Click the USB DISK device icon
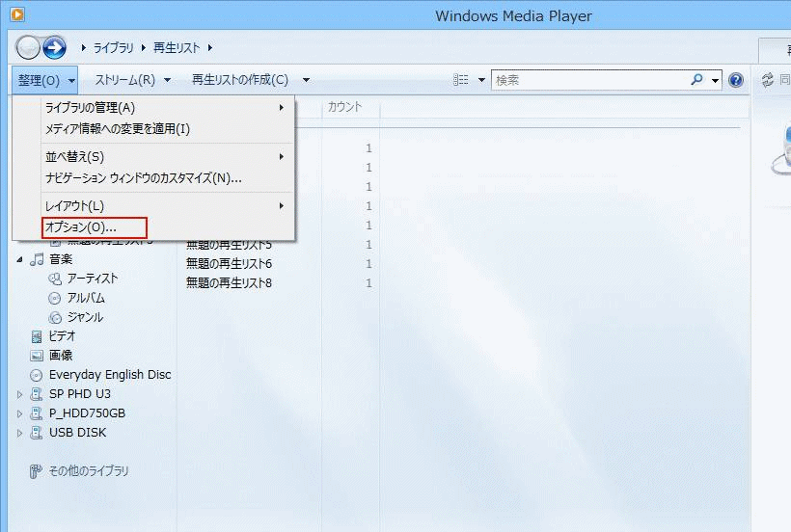791x532 pixels. [37, 433]
